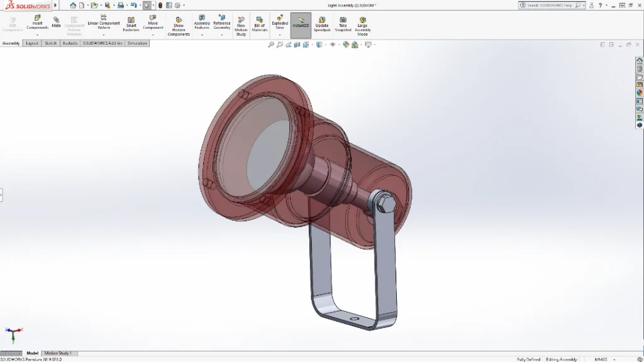
Task: Toggle Show Hidden Components
Action: [179, 26]
